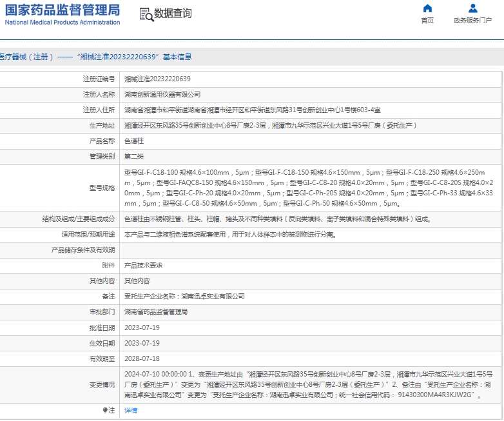Click the 生效日期 value 2023-07-19
Screen dimensions: 504x421
coord(142,343)
